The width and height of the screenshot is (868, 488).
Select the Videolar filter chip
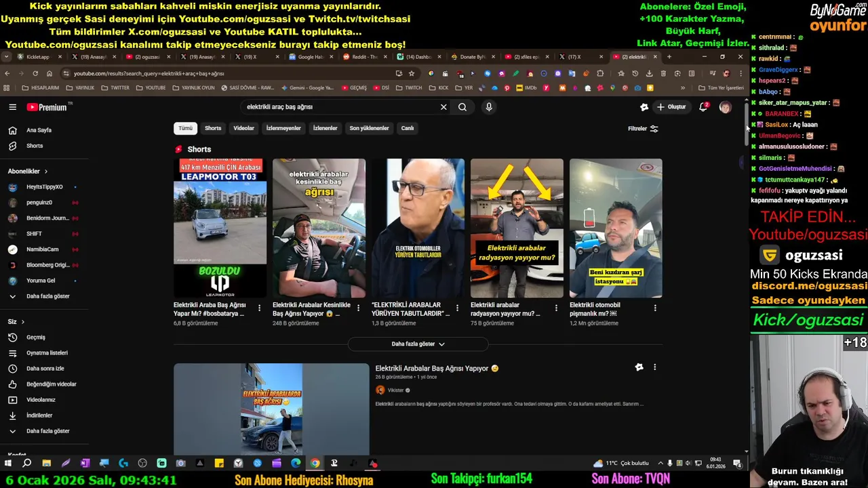tap(243, 128)
